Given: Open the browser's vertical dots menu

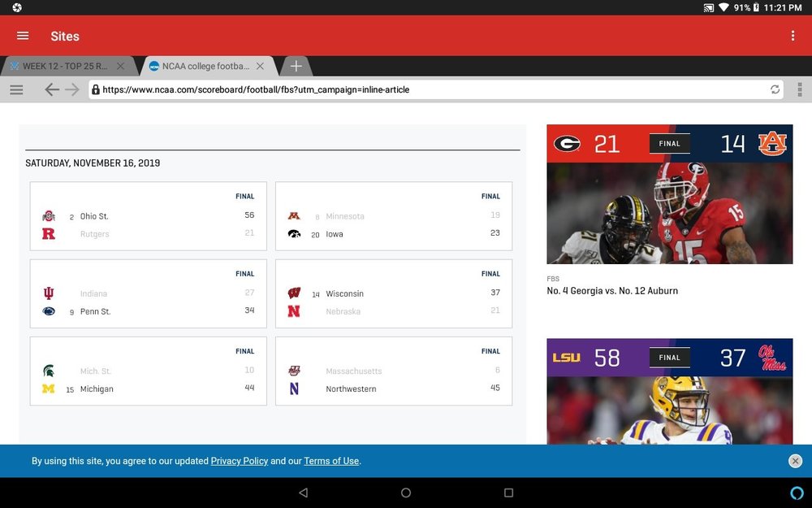Looking at the screenshot, I should pyautogui.click(x=800, y=89).
